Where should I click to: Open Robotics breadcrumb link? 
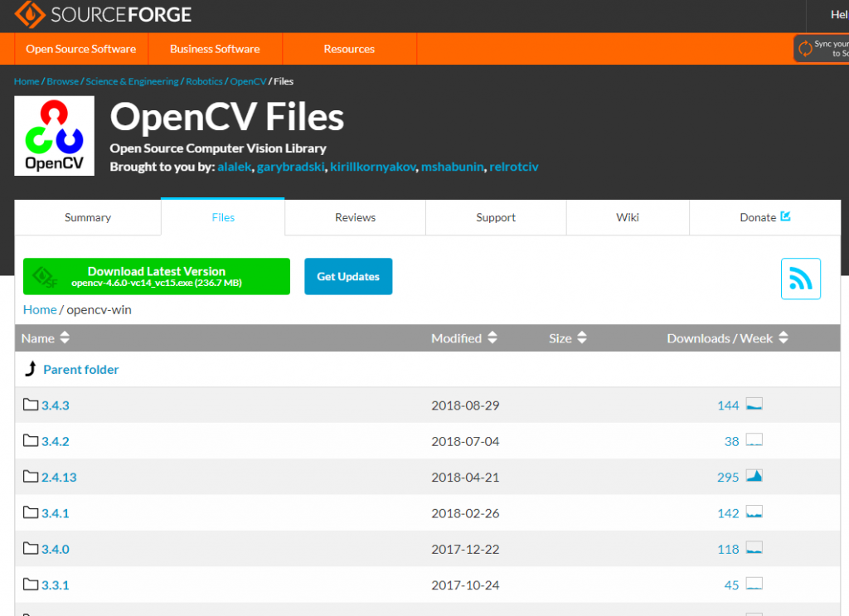[204, 81]
